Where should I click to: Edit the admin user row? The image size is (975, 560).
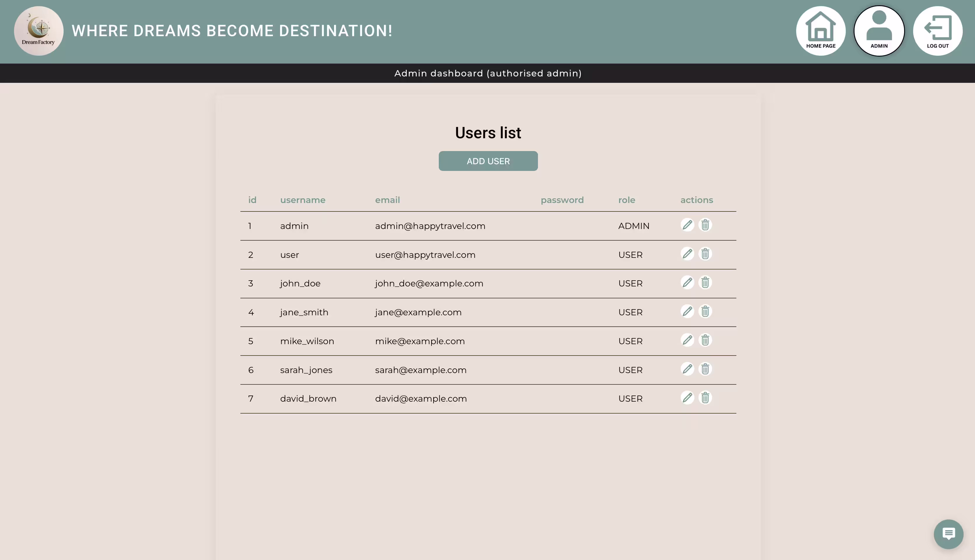(687, 225)
